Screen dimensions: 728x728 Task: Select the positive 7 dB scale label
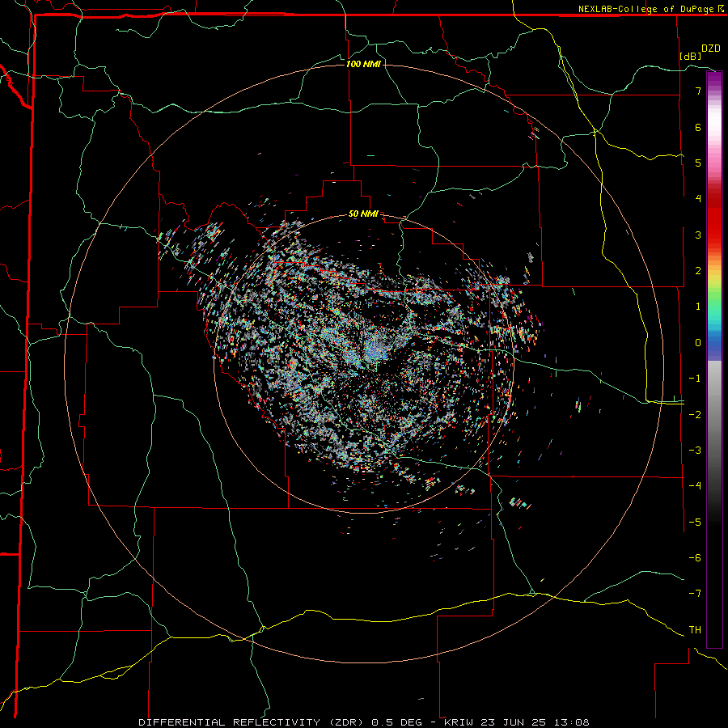[x=698, y=91]
